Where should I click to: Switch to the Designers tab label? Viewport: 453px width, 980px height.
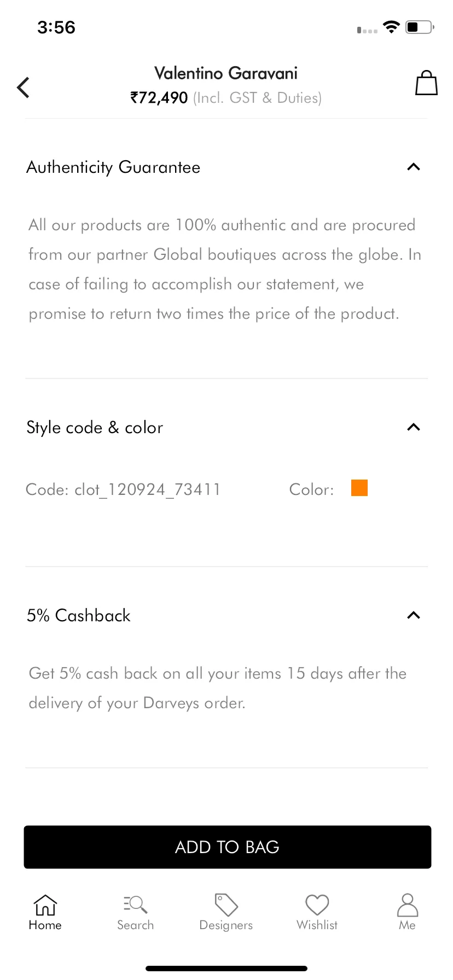pyautogui.click(x=226, y=925)
